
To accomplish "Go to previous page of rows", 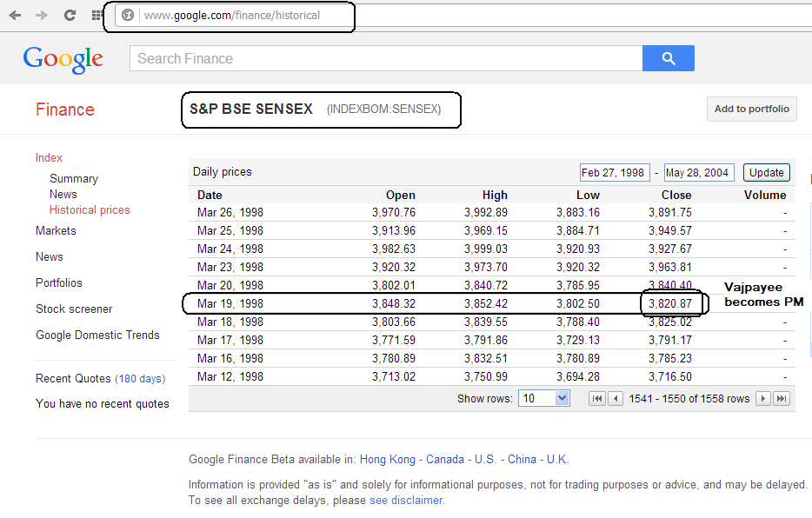I will coord(616,398).
